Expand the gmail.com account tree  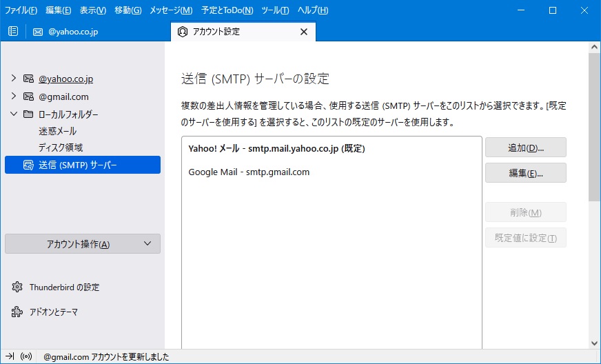(14, 97)
